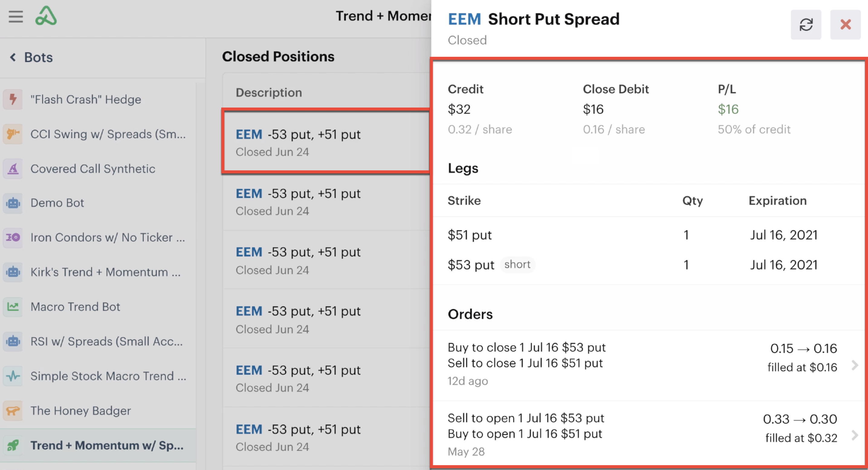Go back using the Bots chevron

(13, 57)
